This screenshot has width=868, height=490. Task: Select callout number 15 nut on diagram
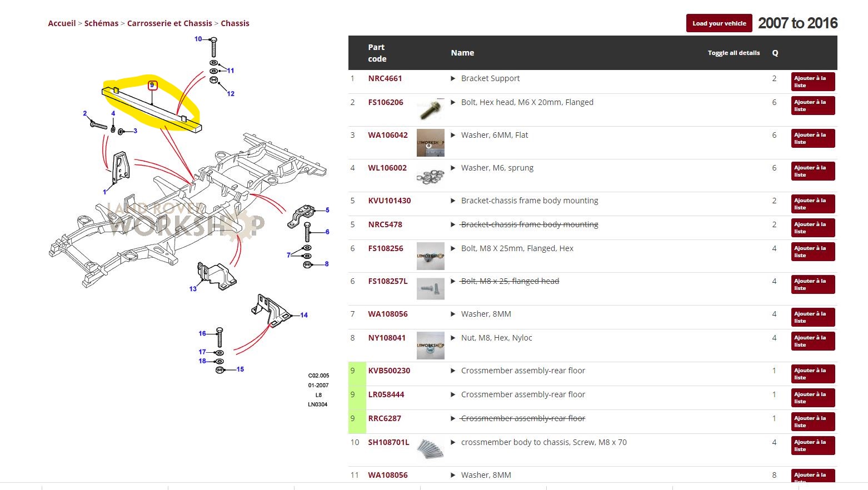[x=240, y=369]
